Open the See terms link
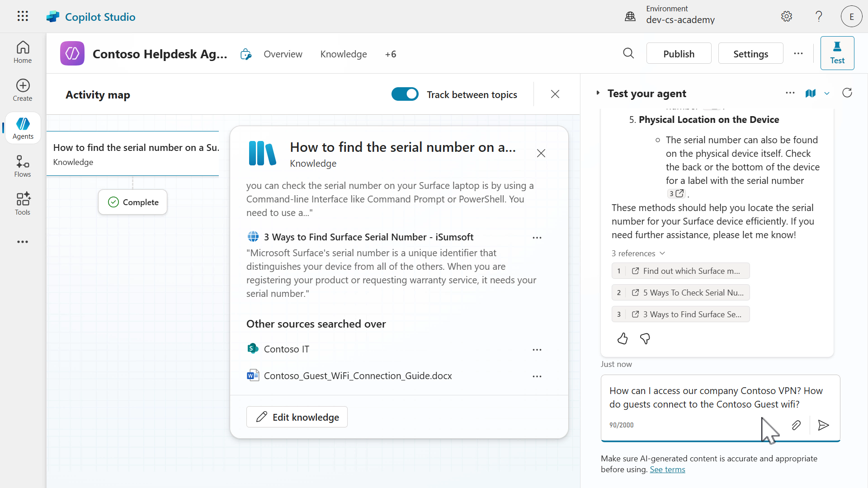868x488 pixels. [667, 469]
